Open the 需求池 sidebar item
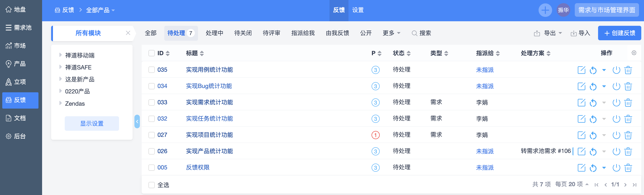The image size is (644, 195). tap(19, 28)
